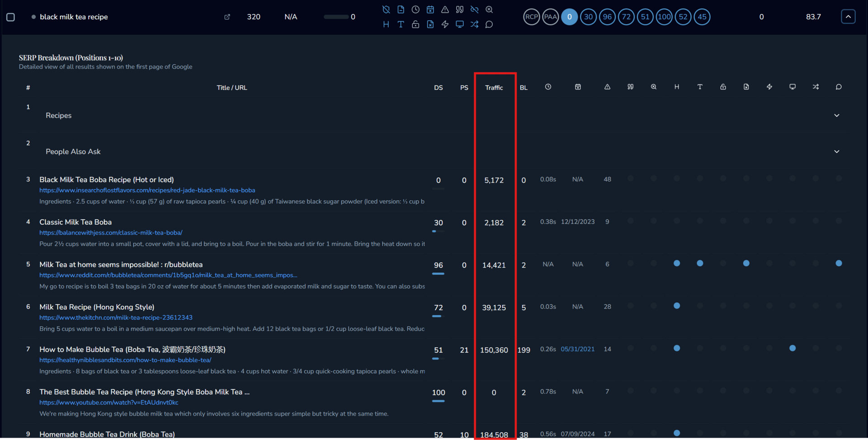This screenshot has width=868, height=440.
Task: Sort the table by the BL column
Action: [x=524, y=88]
